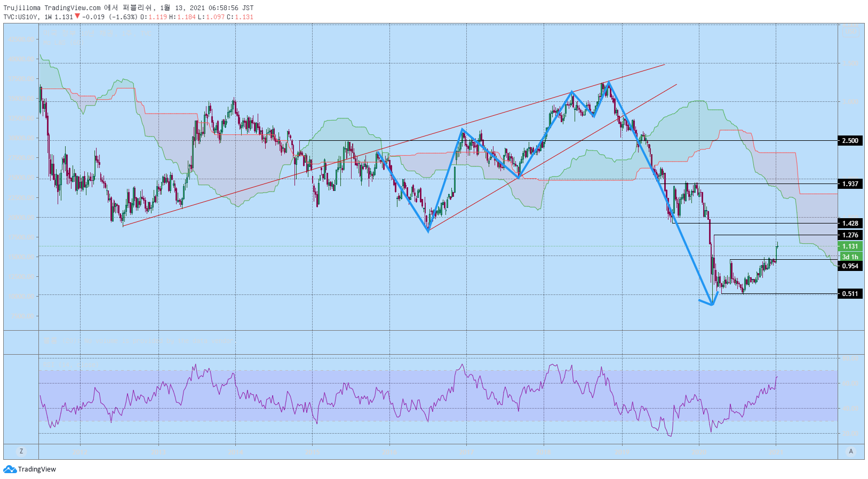Toggle the A auto-scale button
This screenshot has height=479, width=868.
click(851, 451)
